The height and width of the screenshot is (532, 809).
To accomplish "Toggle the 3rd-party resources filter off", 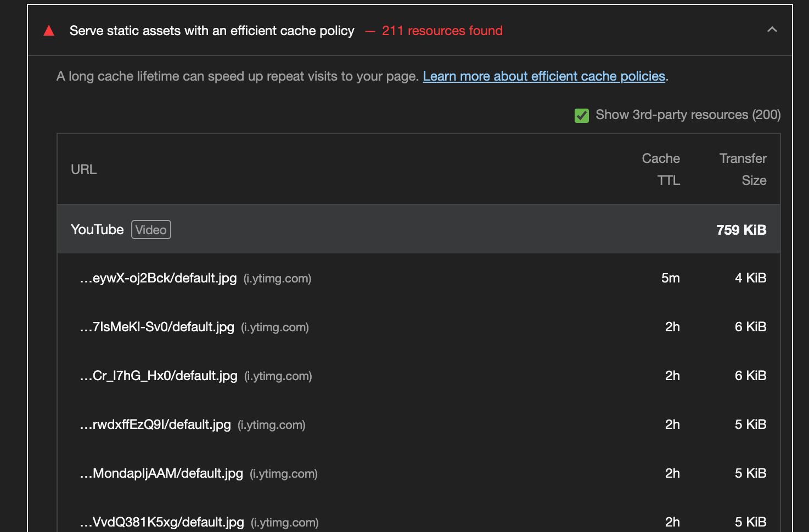I will 581,115.
